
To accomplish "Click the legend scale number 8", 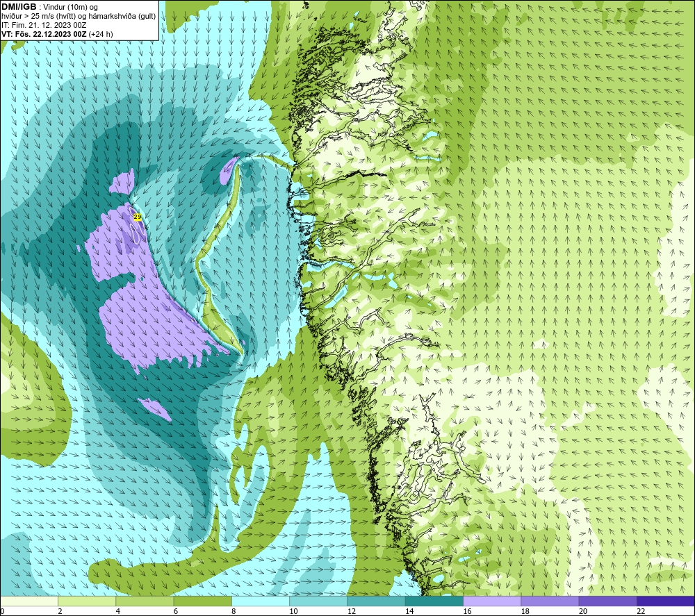I will pos(234,611).
